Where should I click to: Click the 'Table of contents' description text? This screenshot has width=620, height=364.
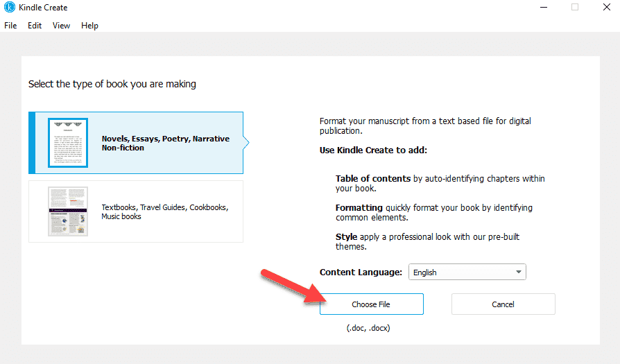click(440, 183)
